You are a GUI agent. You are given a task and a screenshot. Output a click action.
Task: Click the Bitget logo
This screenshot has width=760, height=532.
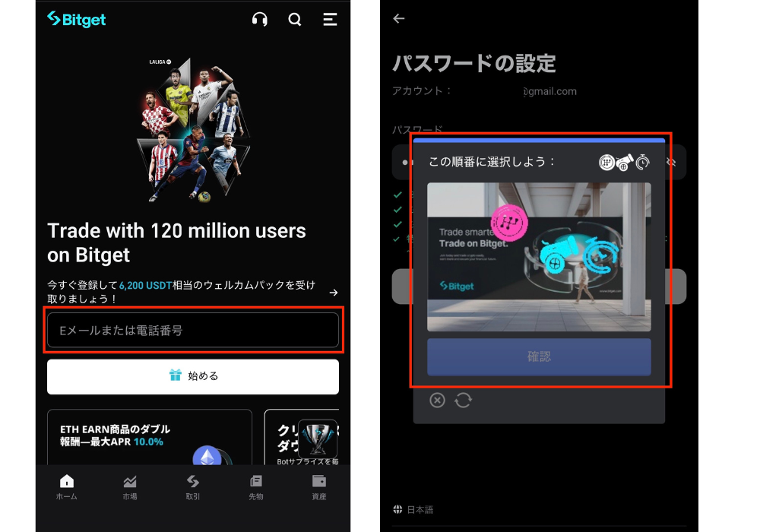point(77,20)
